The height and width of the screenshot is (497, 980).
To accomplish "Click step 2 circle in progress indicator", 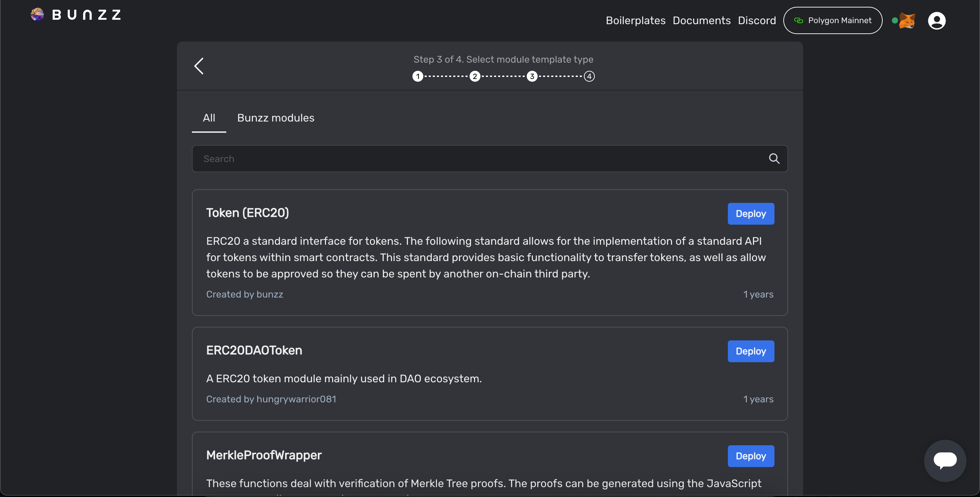I will point(474,77).
